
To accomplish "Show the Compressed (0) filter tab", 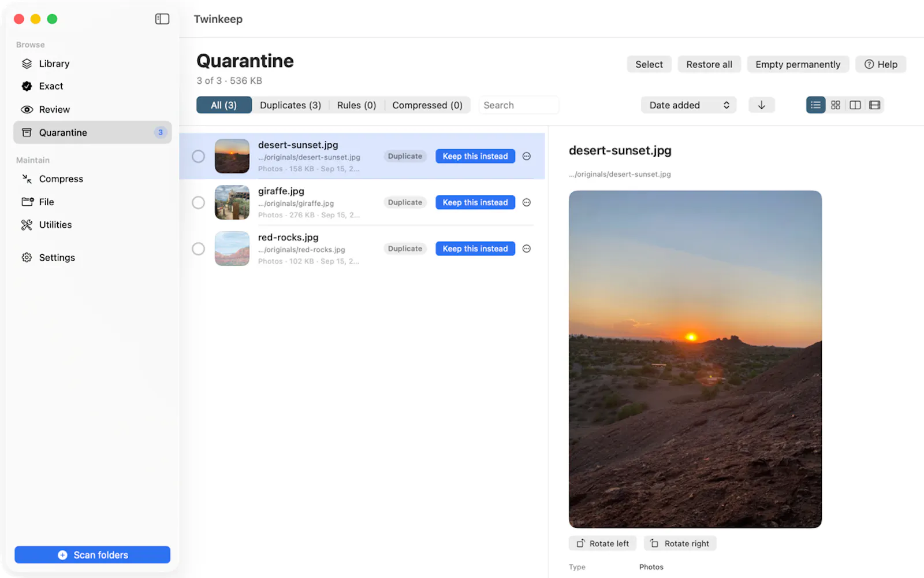I will pos(427,105).
